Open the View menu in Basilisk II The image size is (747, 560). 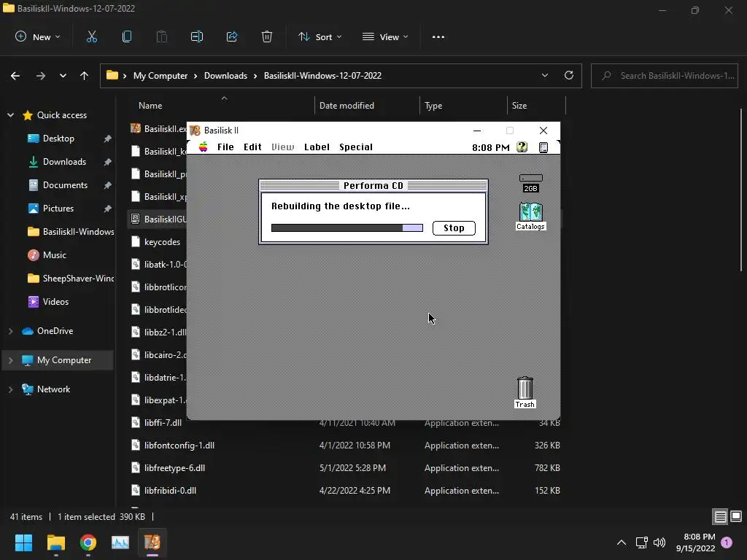pos(283,147)
